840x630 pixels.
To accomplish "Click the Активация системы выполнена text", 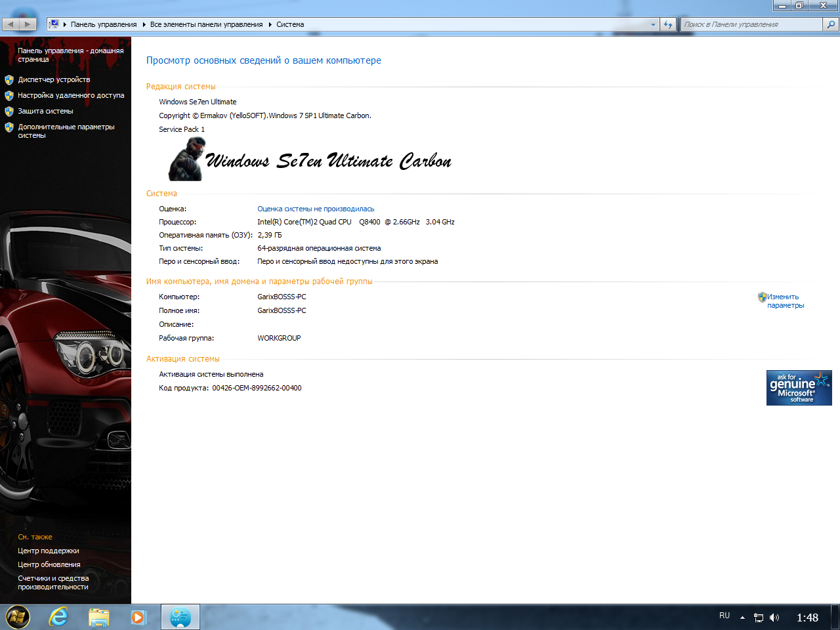I will click(x=211, y=374).
